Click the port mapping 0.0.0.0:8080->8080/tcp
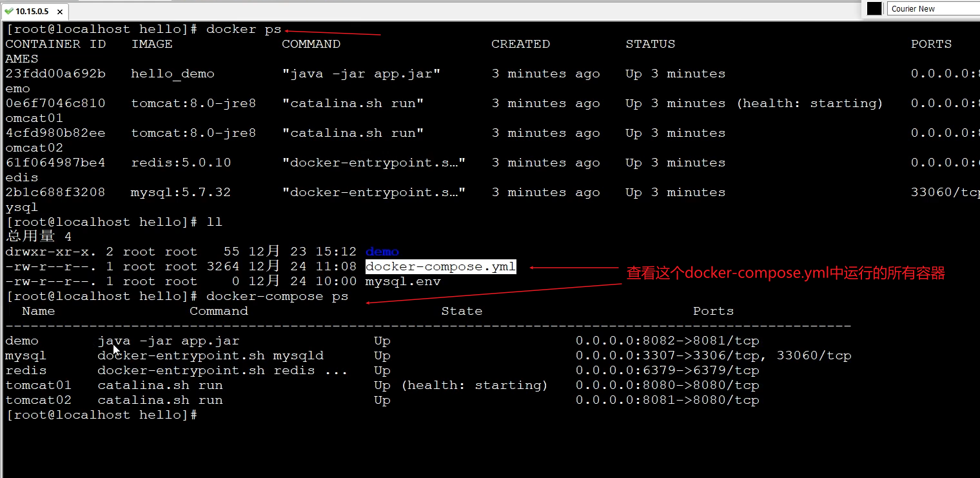The width and height of the screenshot is (980, 478). 667,385
